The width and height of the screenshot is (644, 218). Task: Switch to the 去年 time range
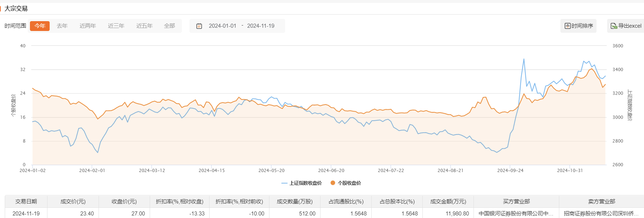point(62,26)
